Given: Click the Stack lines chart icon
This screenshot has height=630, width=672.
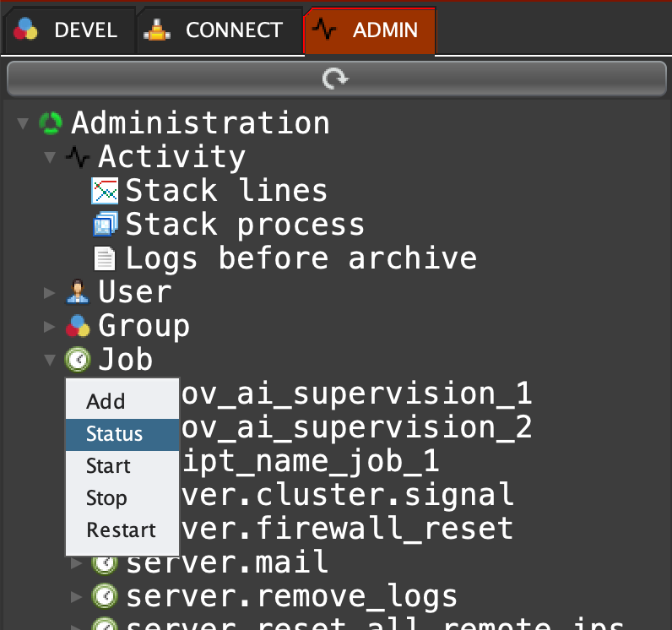Looking at the screenshot, I should tap(105, 191).
